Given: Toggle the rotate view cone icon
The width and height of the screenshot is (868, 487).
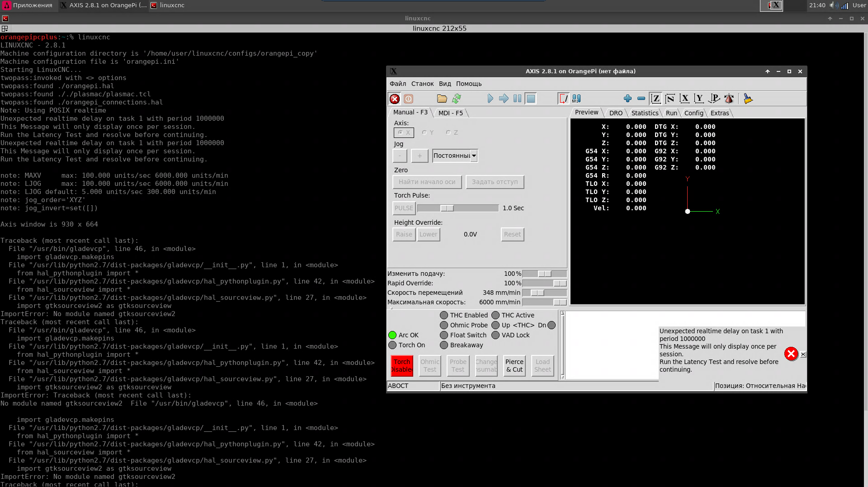Looking at the screenshot, I should (x=729, y=99).
